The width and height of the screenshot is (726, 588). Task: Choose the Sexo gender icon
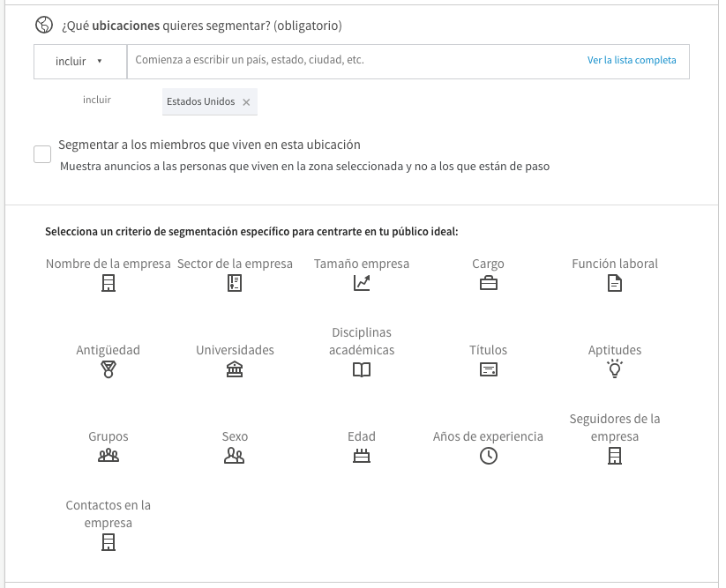pyautogui.click(x=235, y=456)
